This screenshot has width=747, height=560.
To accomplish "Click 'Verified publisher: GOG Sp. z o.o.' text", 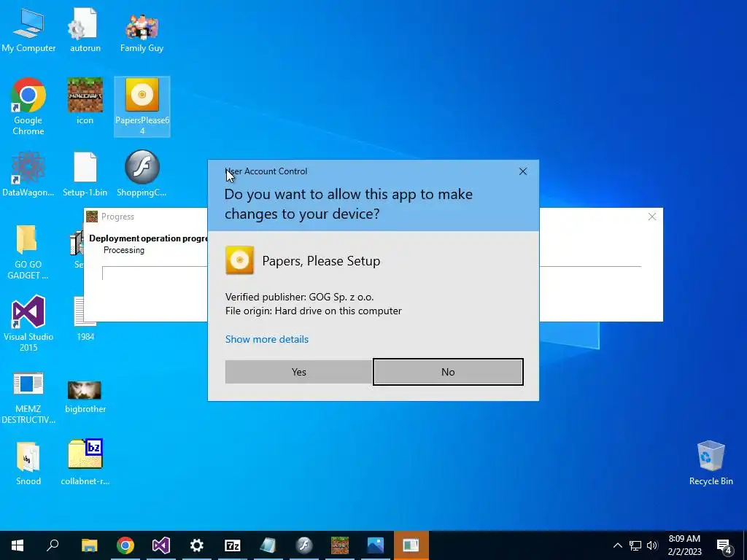I will pos(299,297).
